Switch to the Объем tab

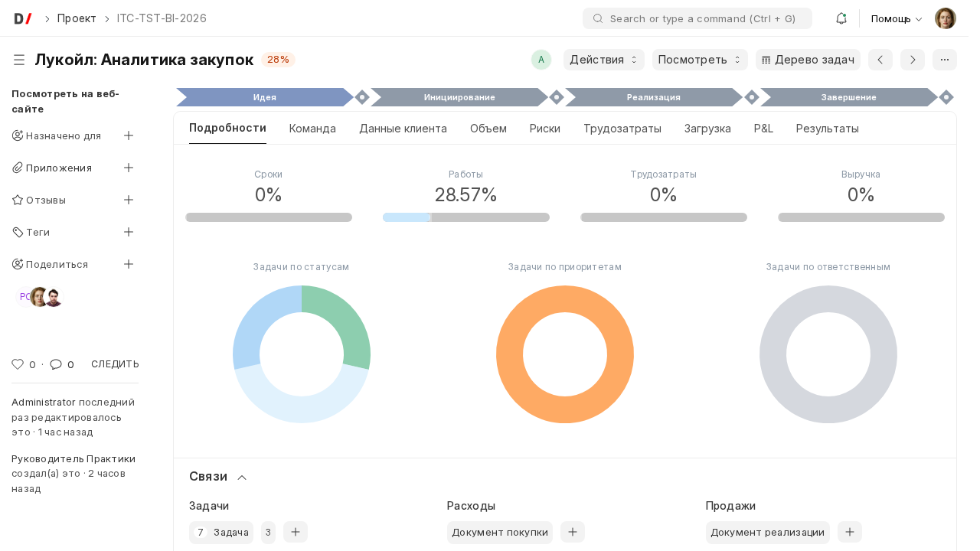488,129
